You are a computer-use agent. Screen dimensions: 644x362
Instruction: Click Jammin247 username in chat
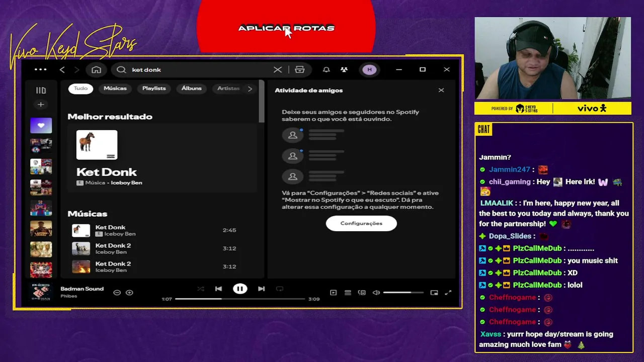point(510,170)
